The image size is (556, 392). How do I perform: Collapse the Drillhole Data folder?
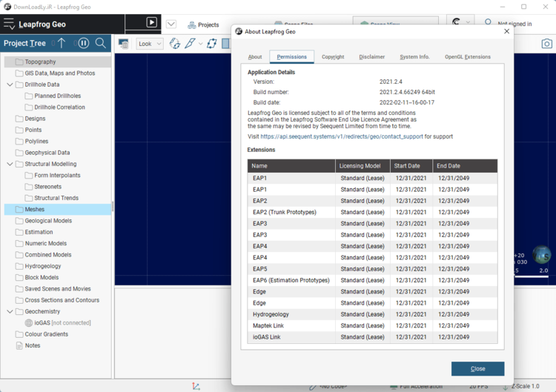tap(10, 84)
